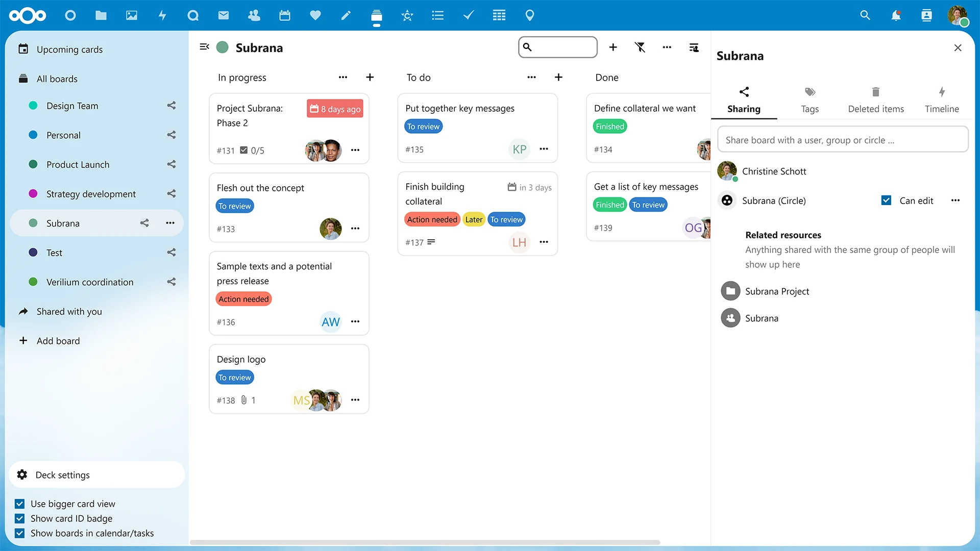The width and height of the screenshot is (980, 551).
Task: Open the Contacts app icon in top nav
Action: coord(254,15)
